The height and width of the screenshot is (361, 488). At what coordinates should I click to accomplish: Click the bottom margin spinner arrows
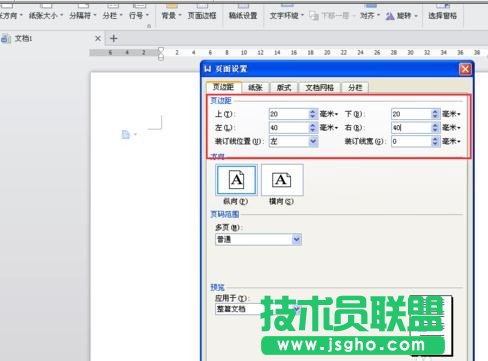(x=435, y=114)
